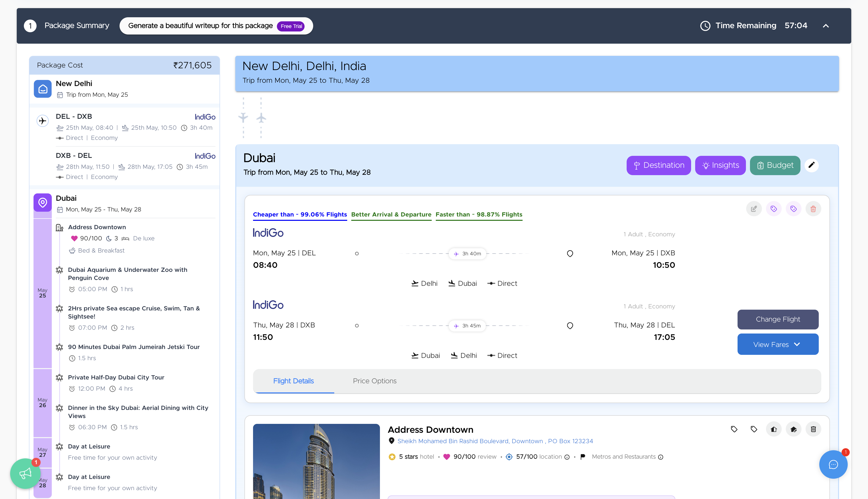Viewport: 868px width, 499px height.
Task: Open the Destination button
Action: tap(659, 165)
